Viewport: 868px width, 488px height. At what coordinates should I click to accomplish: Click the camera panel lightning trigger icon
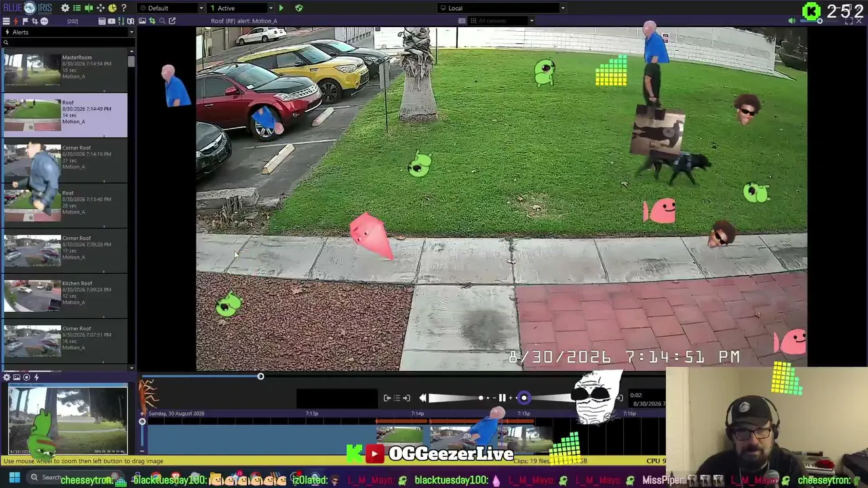(x=36, y=378)
